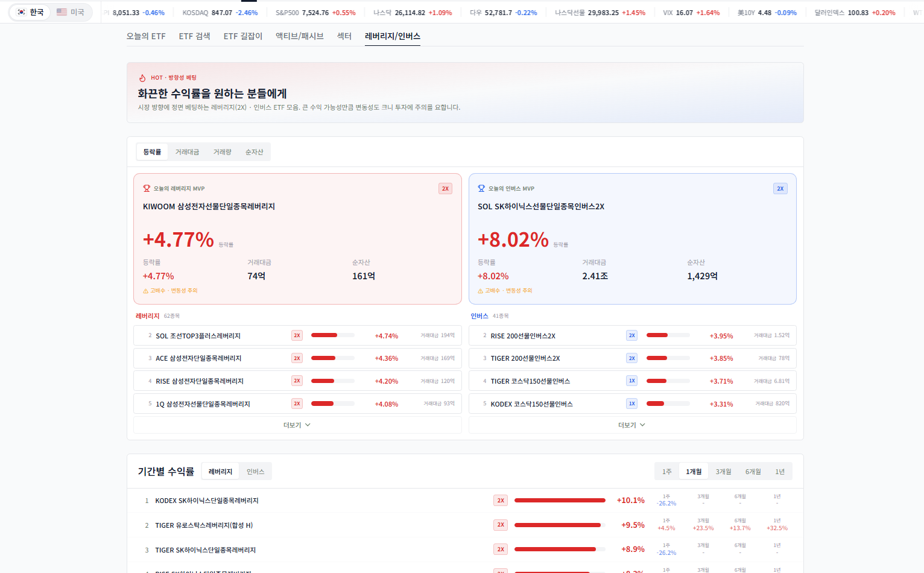
Task: Open the ETF 검색 tab
Action: click(195, 36)
